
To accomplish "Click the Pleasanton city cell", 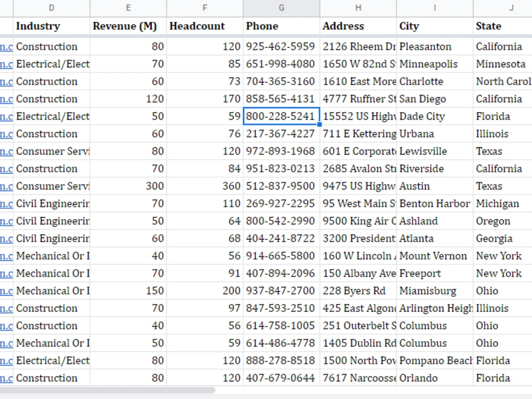I will (x=435, y=46).
